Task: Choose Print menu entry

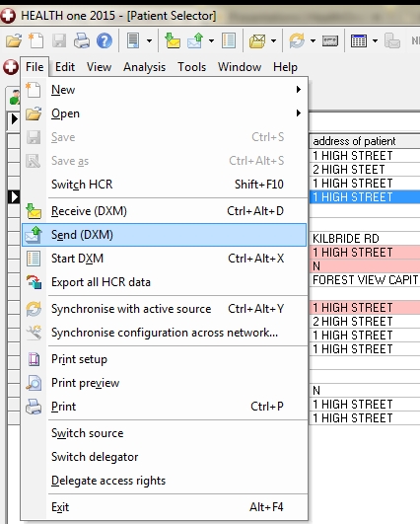Action: [x=164, y=407]
